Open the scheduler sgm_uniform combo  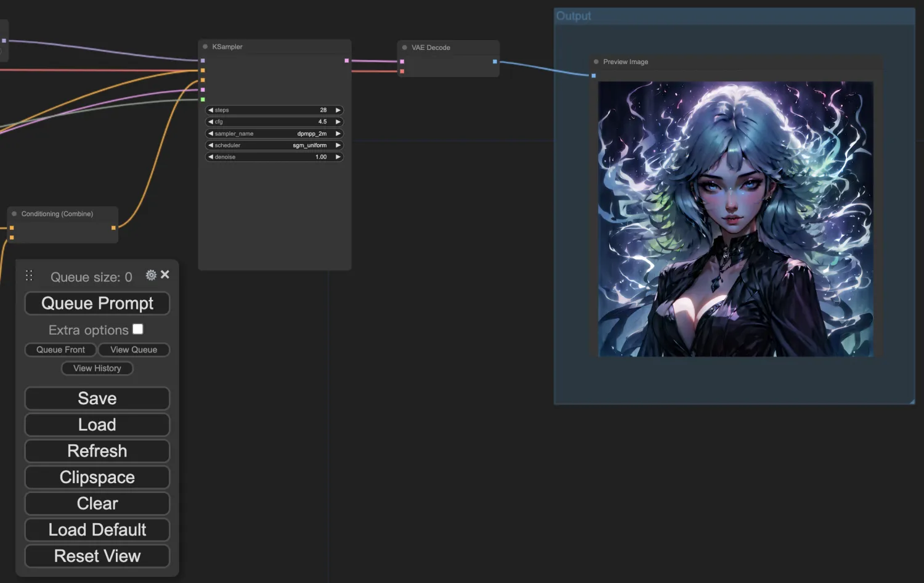[274, 145]
